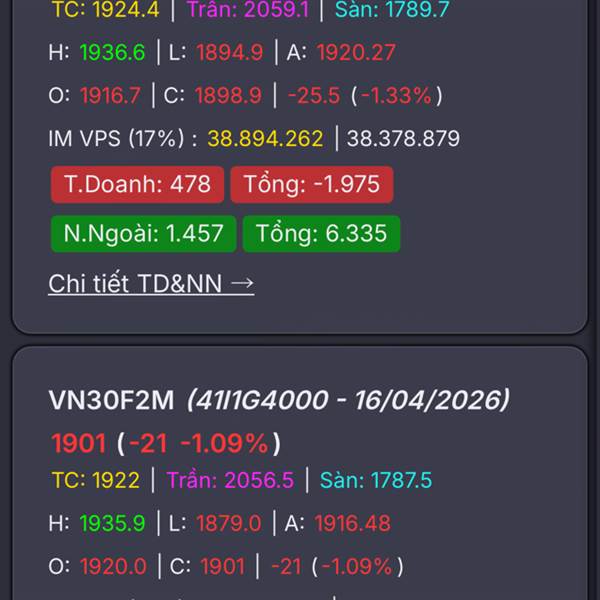Viewport: 600px width, 600px height.
Task: Tap the IM VPS (17%) label
Action: pos(123,139)
